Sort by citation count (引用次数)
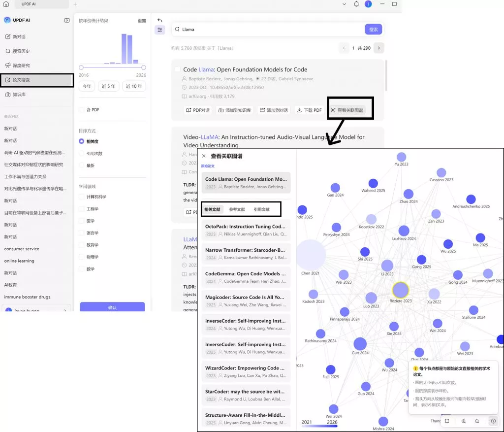The width and height of the screenshot is (504, 432). (x=81, y=153)
